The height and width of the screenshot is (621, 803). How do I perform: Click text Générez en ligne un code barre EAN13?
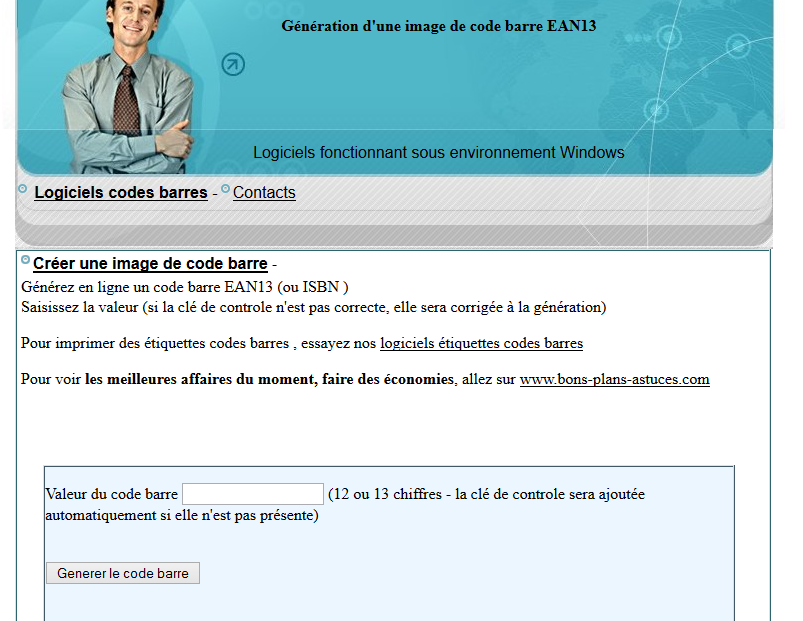[147, 287]
